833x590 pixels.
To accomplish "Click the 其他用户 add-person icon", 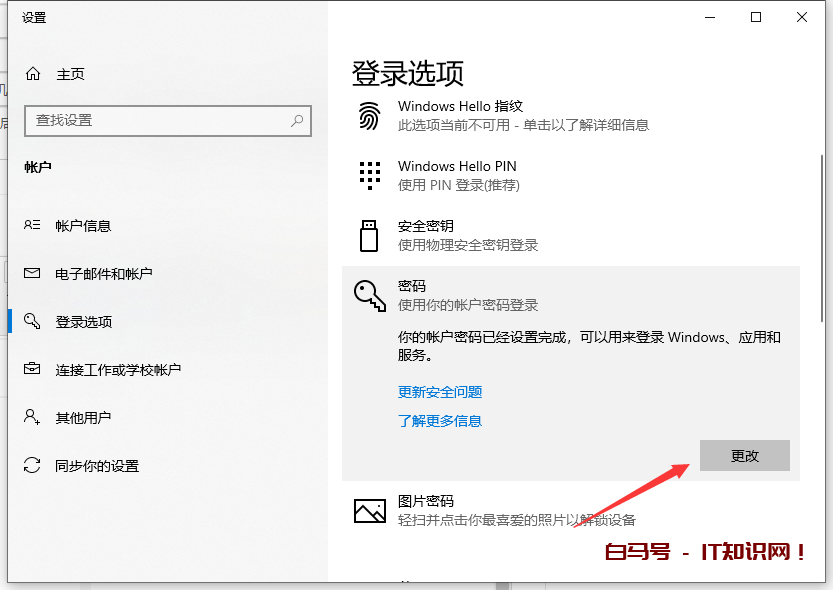I will pyautogui.click(x=32, y=417).
